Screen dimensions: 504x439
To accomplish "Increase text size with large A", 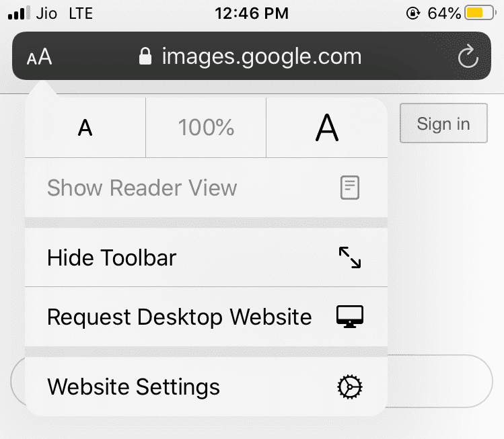I will pos(327,127).
